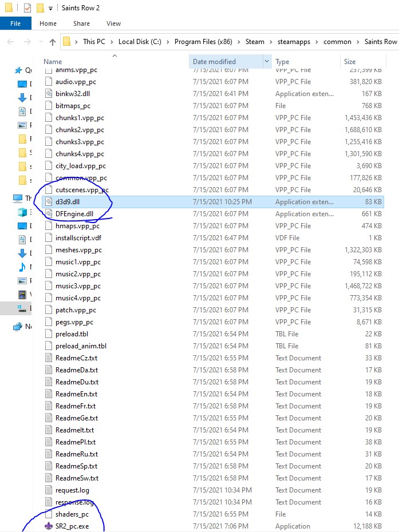Navigate to Steam breadcrumb
This screenshot has width=399, height=532.
pos(255,42)
